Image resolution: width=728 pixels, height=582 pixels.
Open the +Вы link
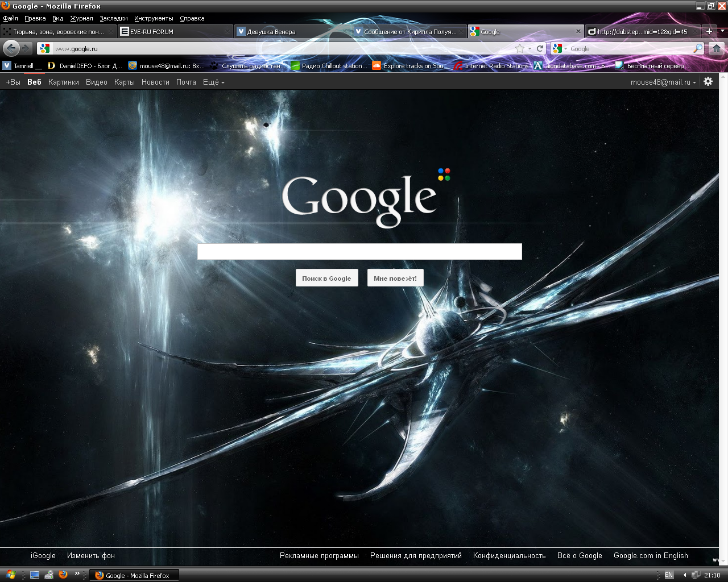pyautogui.click(x=13, y=82)
